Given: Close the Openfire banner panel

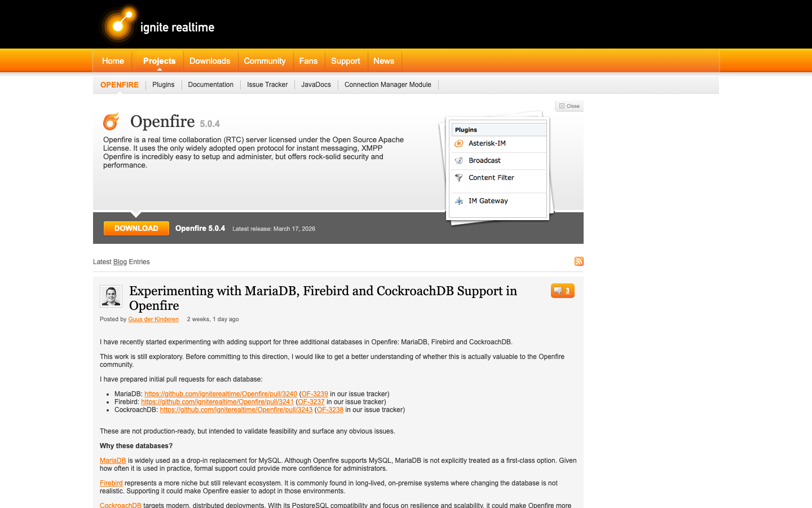Looking at the screenshot, I should click(x=569, y=106).
